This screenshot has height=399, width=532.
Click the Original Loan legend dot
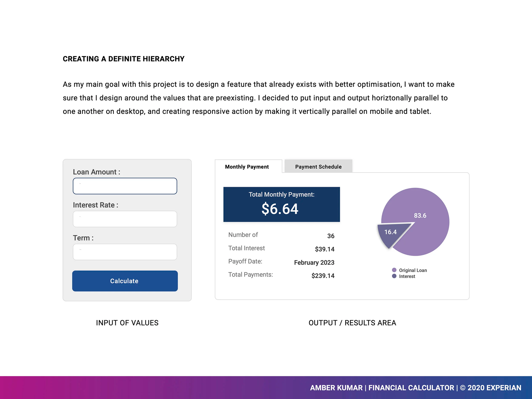point(394,270)
